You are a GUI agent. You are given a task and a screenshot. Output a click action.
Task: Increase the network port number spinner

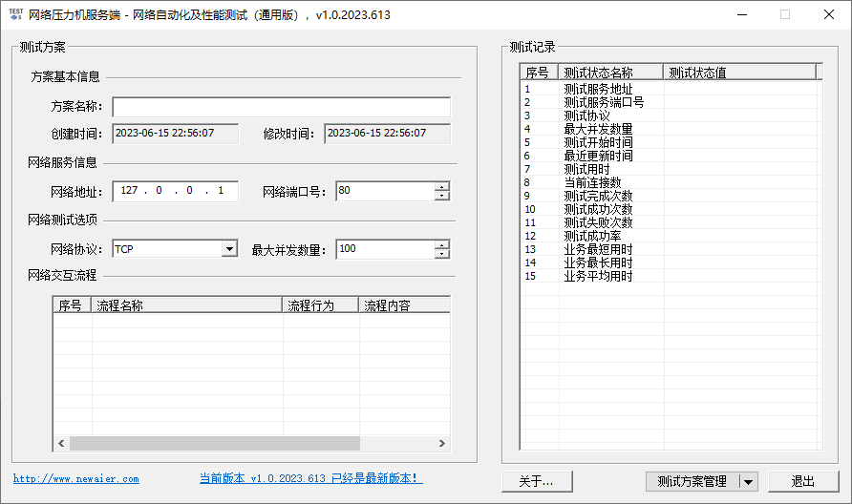point(441,187)
